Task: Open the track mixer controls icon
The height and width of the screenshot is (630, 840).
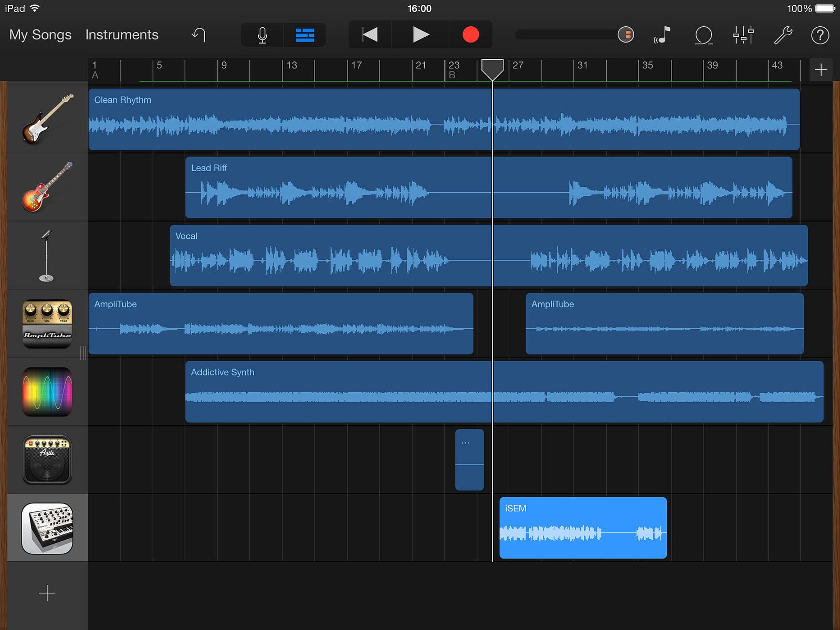Action: click(743, 35)
